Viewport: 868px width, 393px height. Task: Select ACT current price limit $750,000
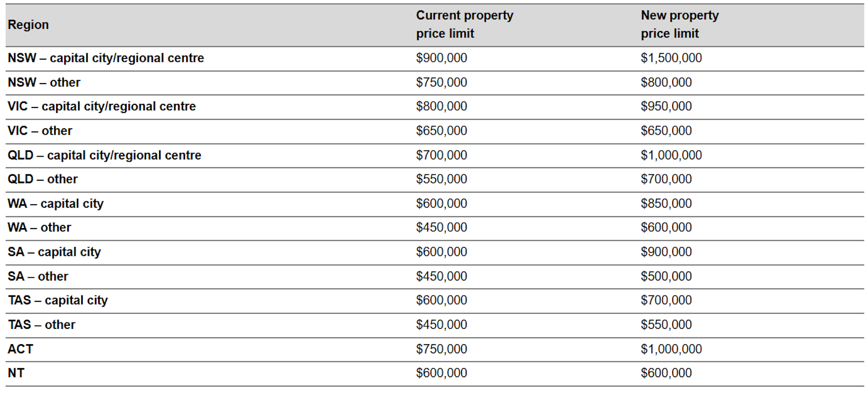[x=441, y=349]
